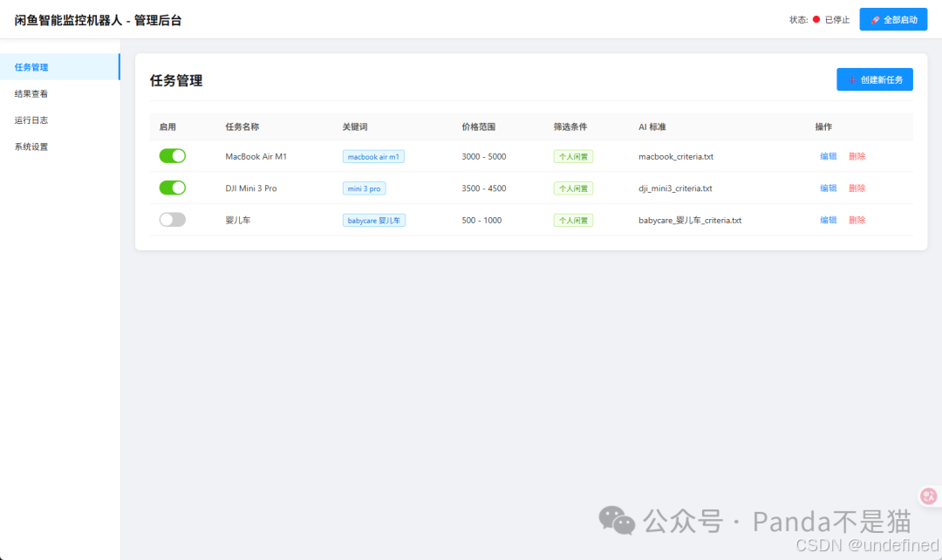Click 个人闲置 tag in 婴儿车 row
The image size is (942, 560).
pos(573,221)
